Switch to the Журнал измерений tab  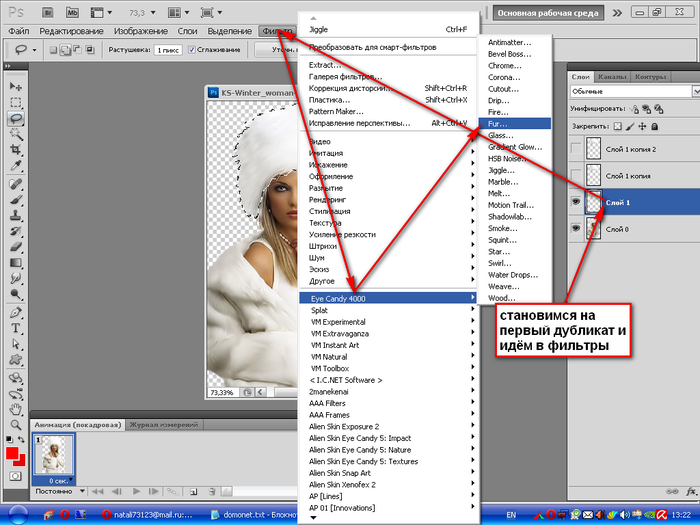point(163,425)
